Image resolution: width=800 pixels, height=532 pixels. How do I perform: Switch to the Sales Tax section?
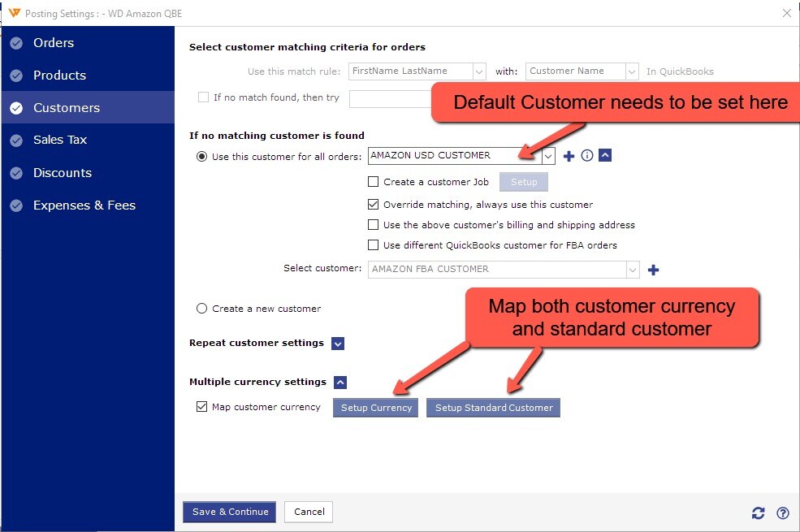88,140
